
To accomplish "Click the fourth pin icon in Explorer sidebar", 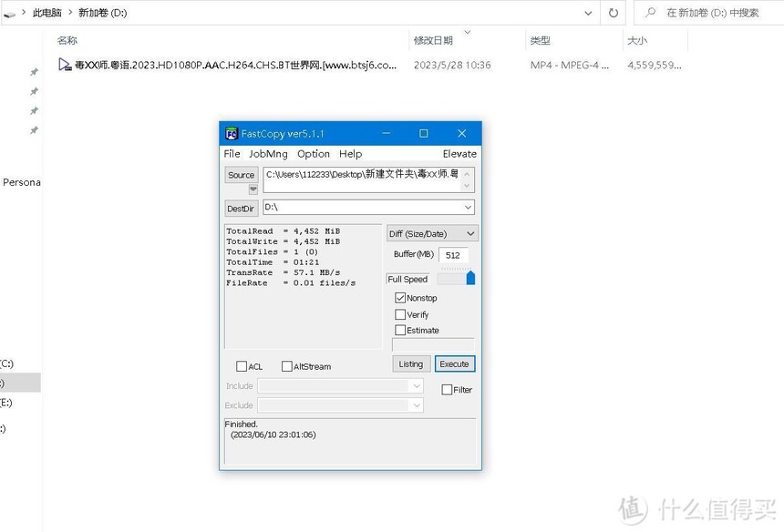I will pyautogui.click(x=34, y=130).
